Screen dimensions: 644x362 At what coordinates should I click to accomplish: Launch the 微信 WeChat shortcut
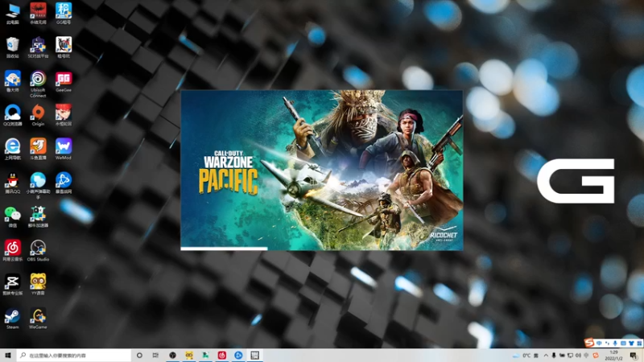click(13, 216)
